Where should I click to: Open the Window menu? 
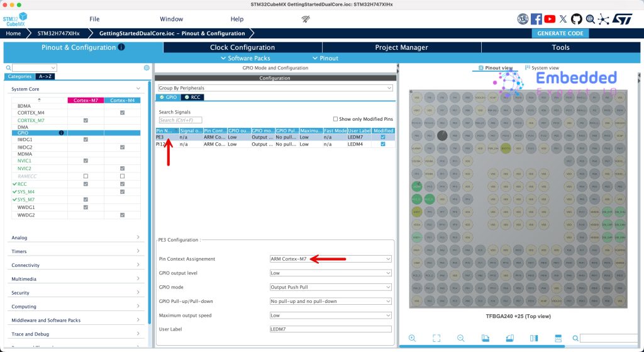(x=171, y=19)
